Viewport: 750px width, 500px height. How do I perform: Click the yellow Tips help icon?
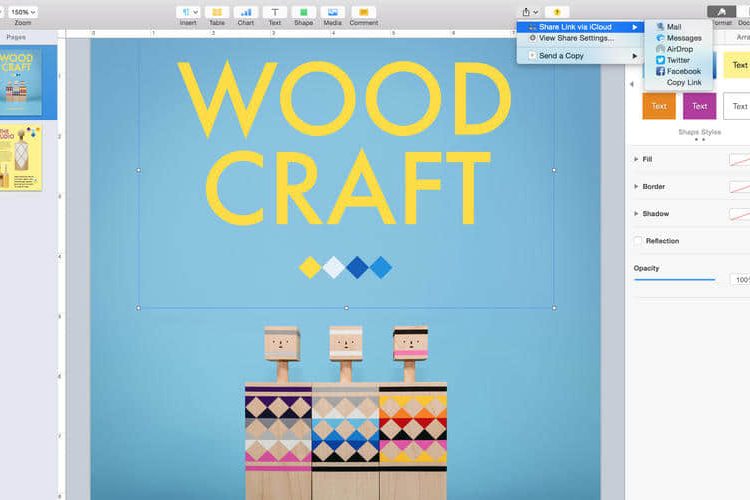pos(557,12)
